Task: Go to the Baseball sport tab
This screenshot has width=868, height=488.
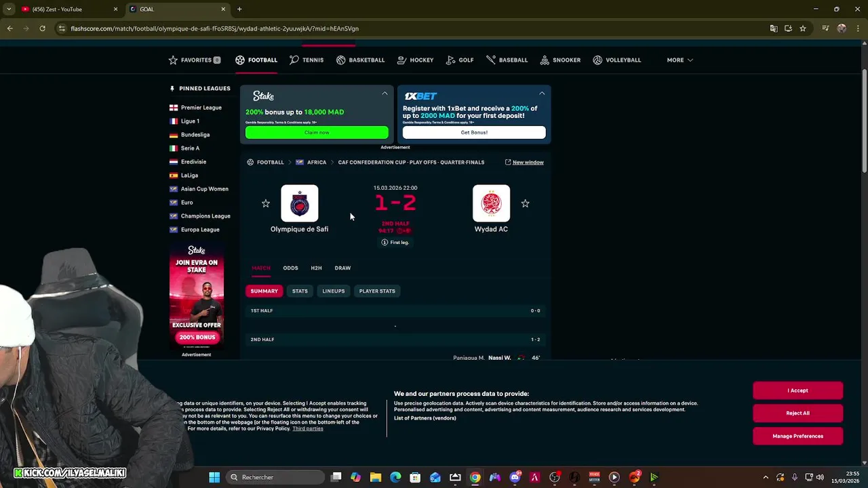Action: tap(507, 60)
